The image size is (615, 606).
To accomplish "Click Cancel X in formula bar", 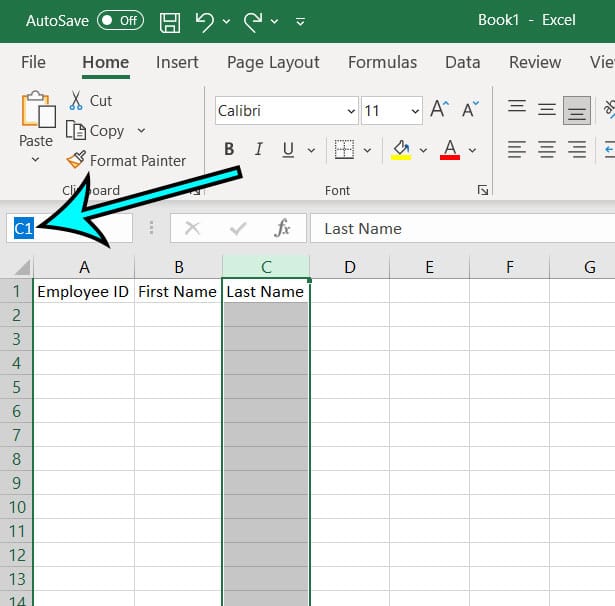I will click(192, 228).
